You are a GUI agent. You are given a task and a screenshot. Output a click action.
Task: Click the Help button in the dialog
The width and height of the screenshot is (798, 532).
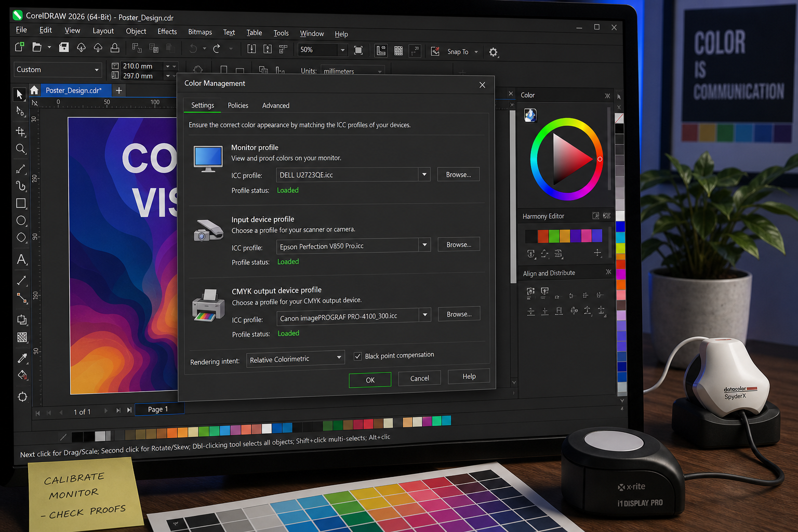469,376
